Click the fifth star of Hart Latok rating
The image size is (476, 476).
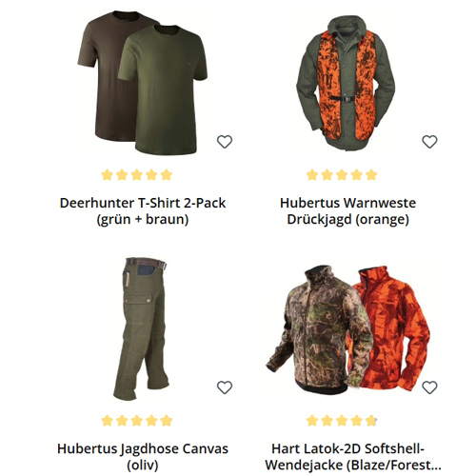(x=371, y=421)
